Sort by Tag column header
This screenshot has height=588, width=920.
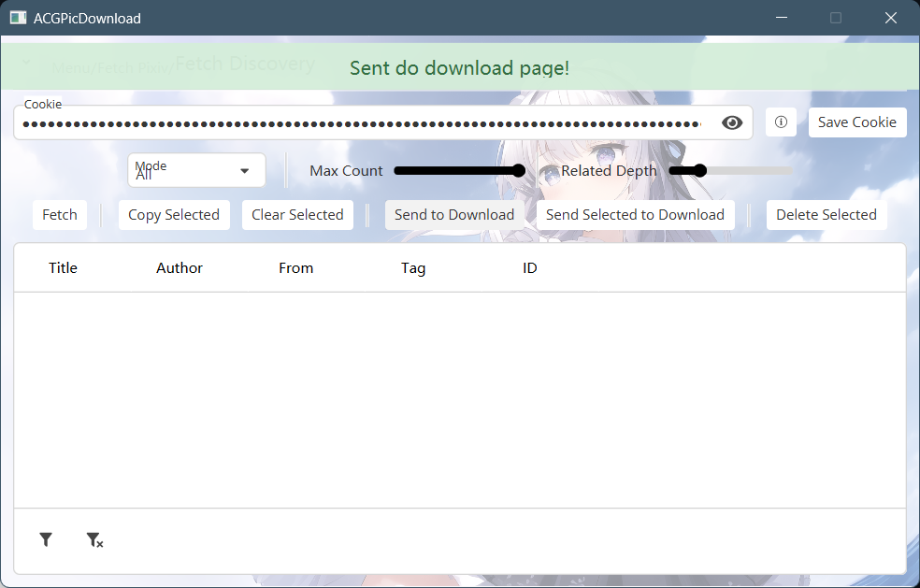click(x=413, y=268)
